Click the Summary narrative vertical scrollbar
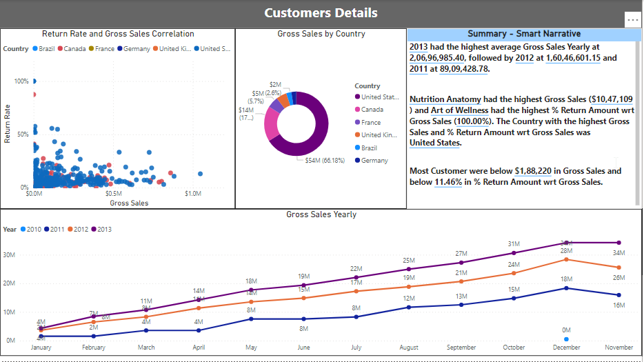644x362 pixels. pyautogui.click(x=638, y=123)
